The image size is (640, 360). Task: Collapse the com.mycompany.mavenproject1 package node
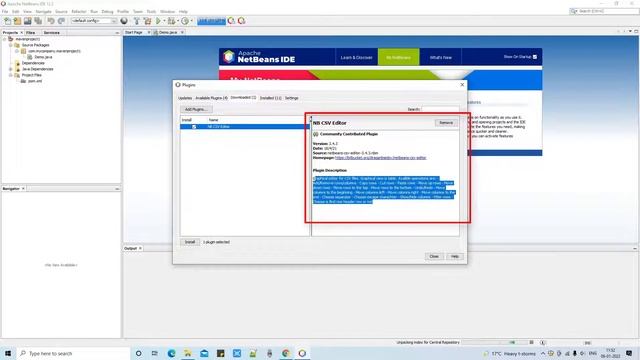tap(17, 51)
